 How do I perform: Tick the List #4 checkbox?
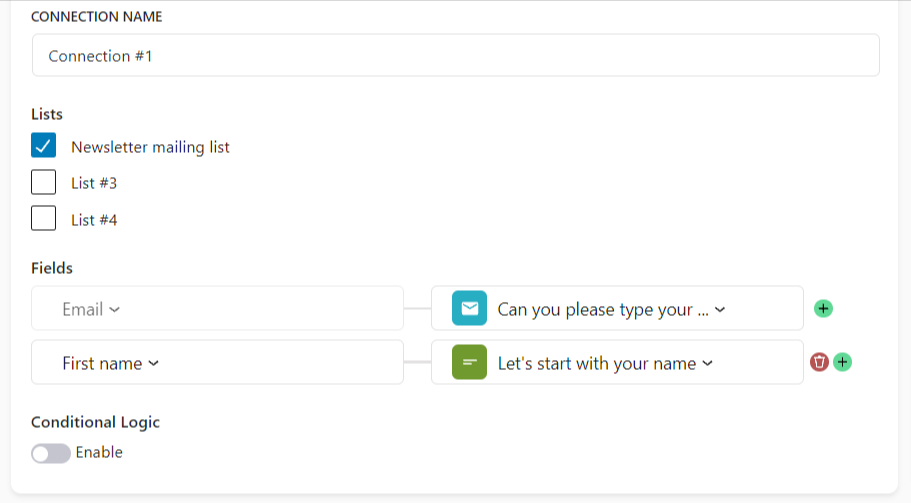click(x=44, y=218)
